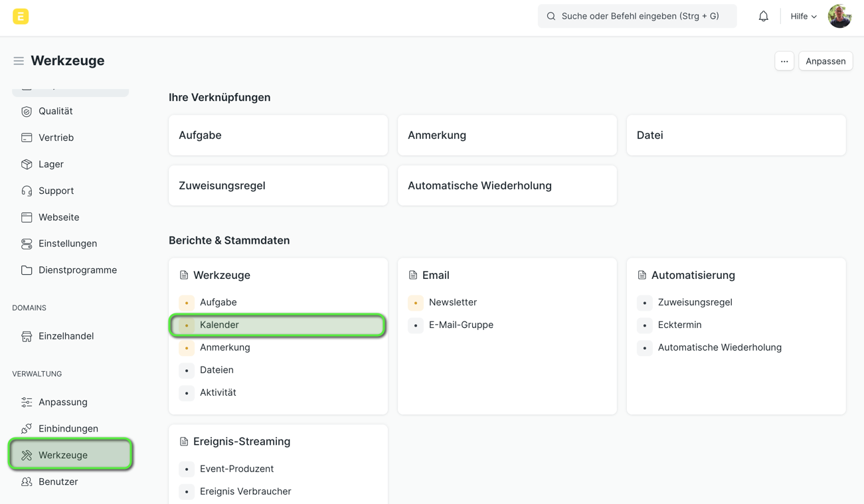Click the Werkzeuge card document icon

click(x=184, y=275)
